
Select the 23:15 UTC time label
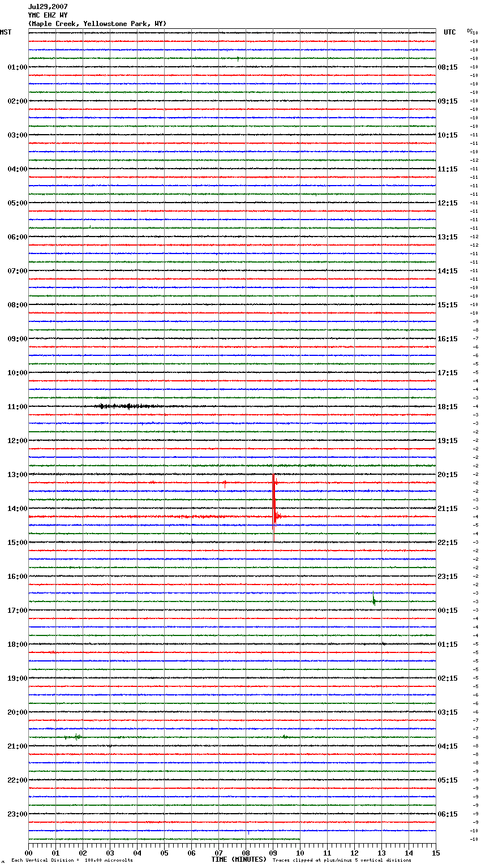tap(448, 577)
